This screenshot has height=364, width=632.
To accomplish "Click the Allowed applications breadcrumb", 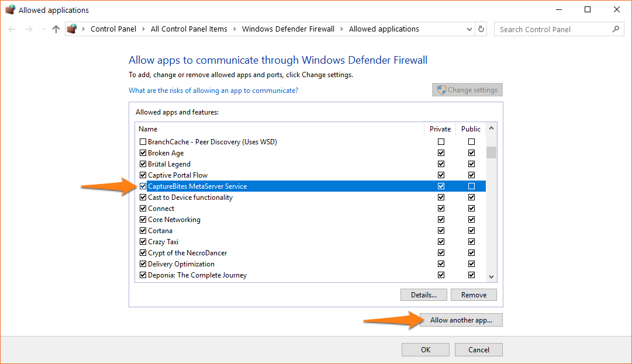I will coord(384,29).
